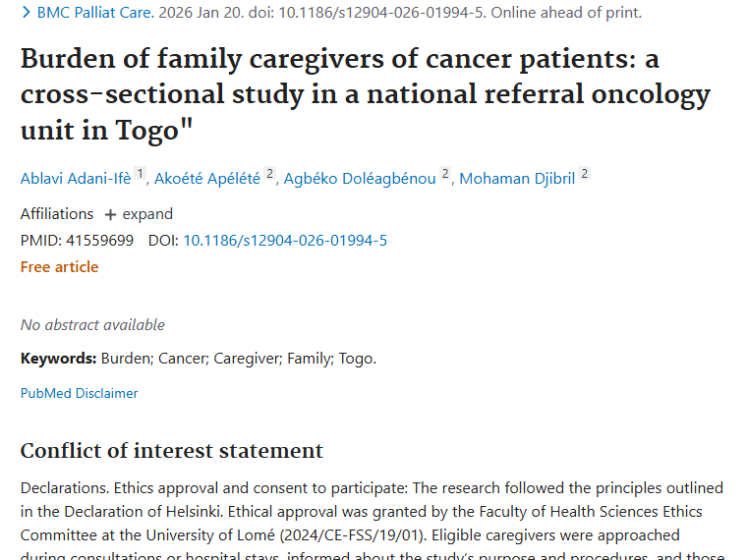The height and width of the screenshot is (560, 747).
Task: Open the DOI link 10.1186/s12904-026-01994-5
Action: [x=285, y=241]
